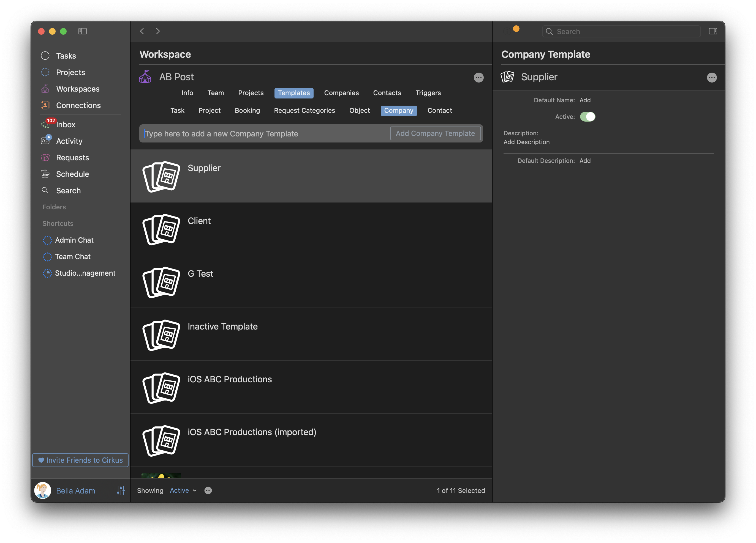
Task: Open the Requests section
Action: (x=72, y=158)
